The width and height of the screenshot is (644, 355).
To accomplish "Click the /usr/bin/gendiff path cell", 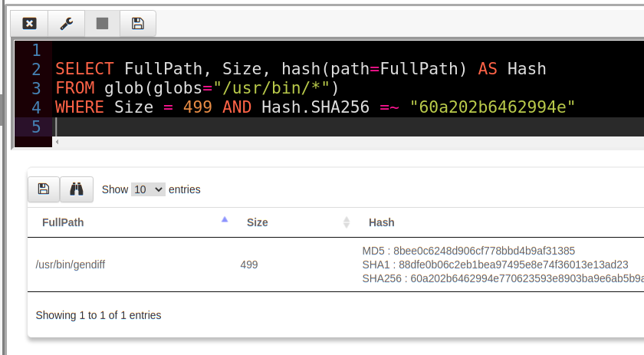I will coord(71,265).
